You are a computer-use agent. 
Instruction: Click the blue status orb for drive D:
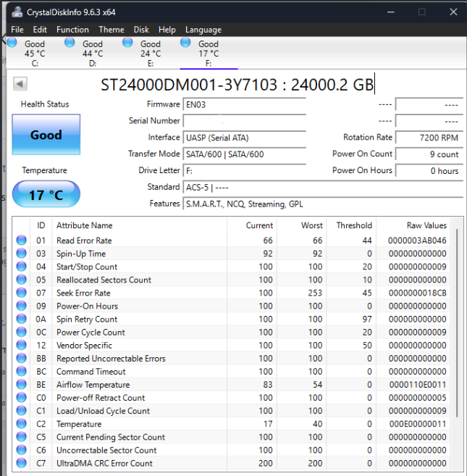[70, 42]
